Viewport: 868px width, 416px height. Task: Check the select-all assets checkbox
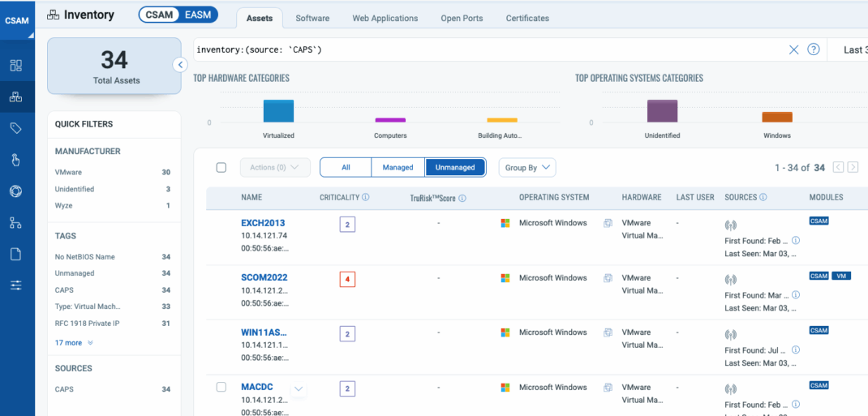click(x=221, y=168)
